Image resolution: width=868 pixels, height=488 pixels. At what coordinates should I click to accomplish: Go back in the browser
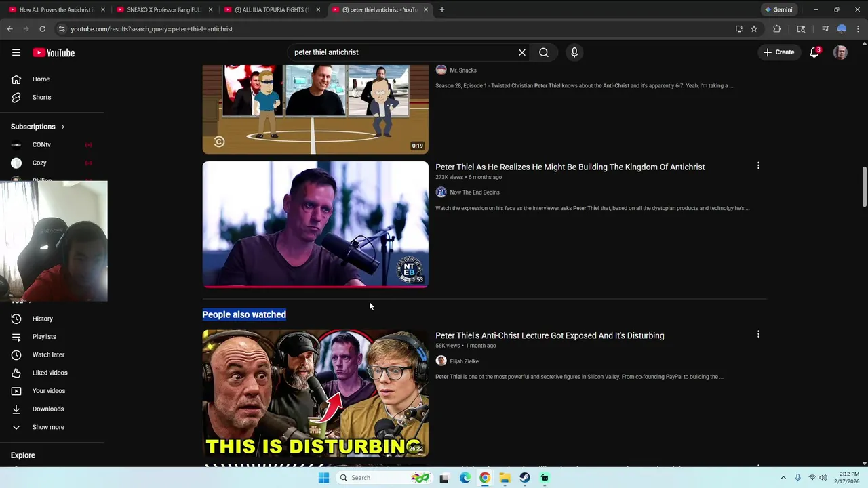[x=9, y=29]
